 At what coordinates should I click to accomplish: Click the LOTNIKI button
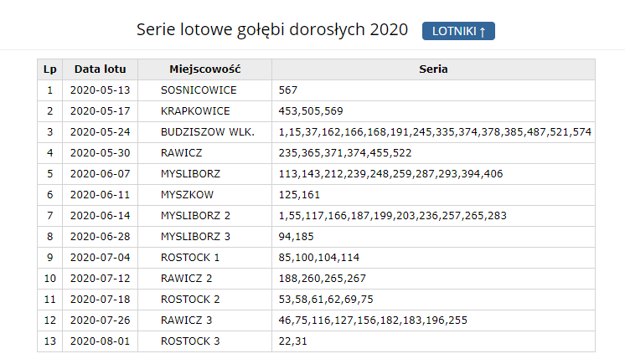tap(458, 31)
